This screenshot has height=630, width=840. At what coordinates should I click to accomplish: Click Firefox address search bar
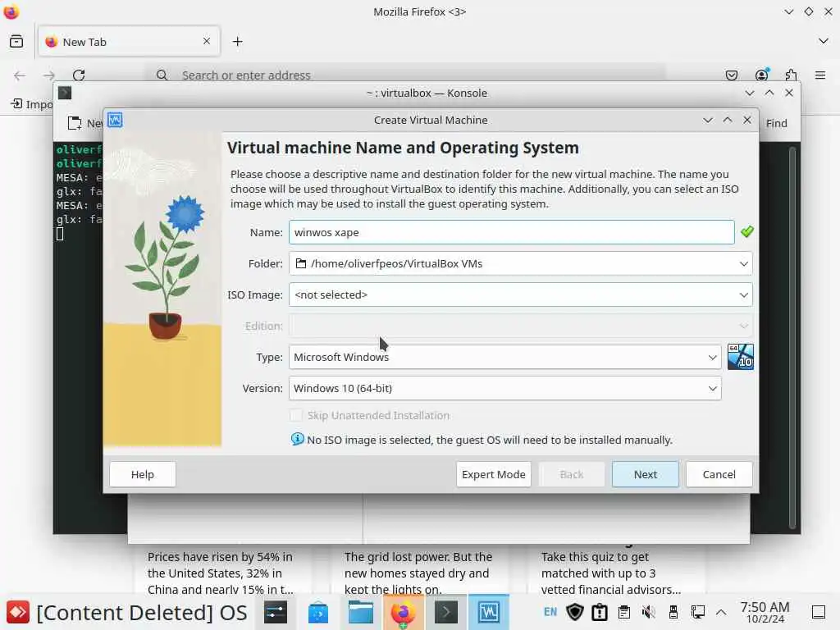point(405,75)
